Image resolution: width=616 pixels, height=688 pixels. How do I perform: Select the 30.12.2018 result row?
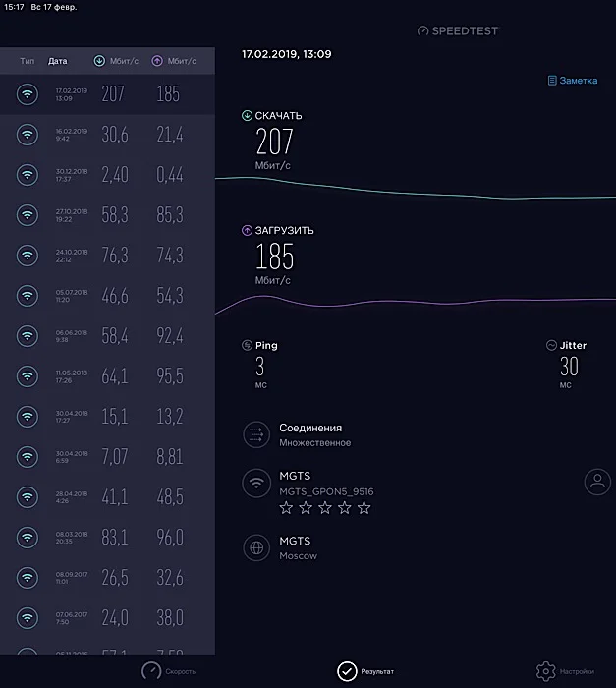[x=107, y=175]
